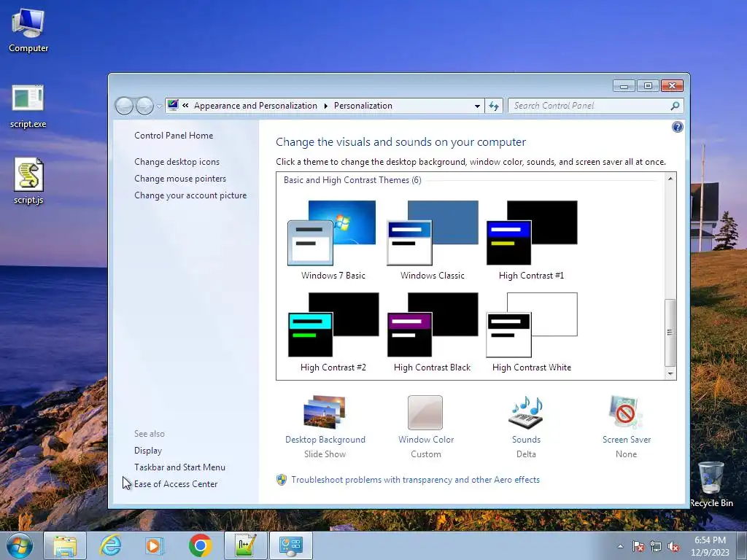747x560 pixels.
Task: Select the High Contrast #1 theme
Action: (531, 240)
